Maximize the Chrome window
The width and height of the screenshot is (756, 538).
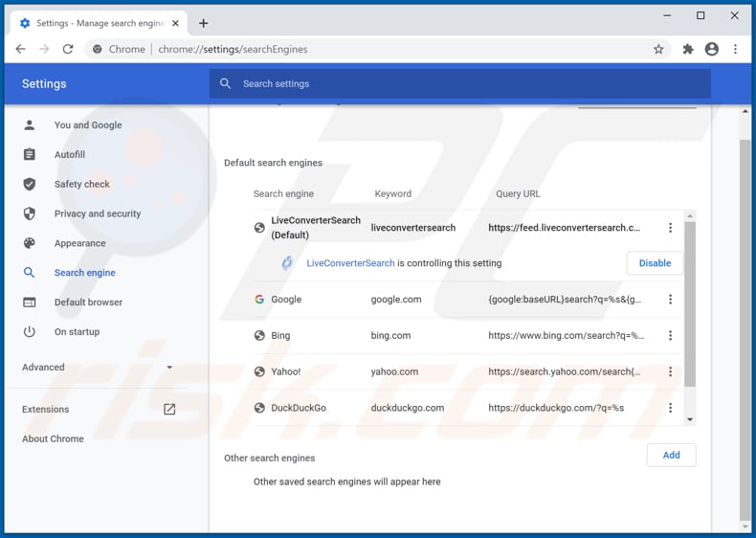pyautogui.click(x=700, y=15)
